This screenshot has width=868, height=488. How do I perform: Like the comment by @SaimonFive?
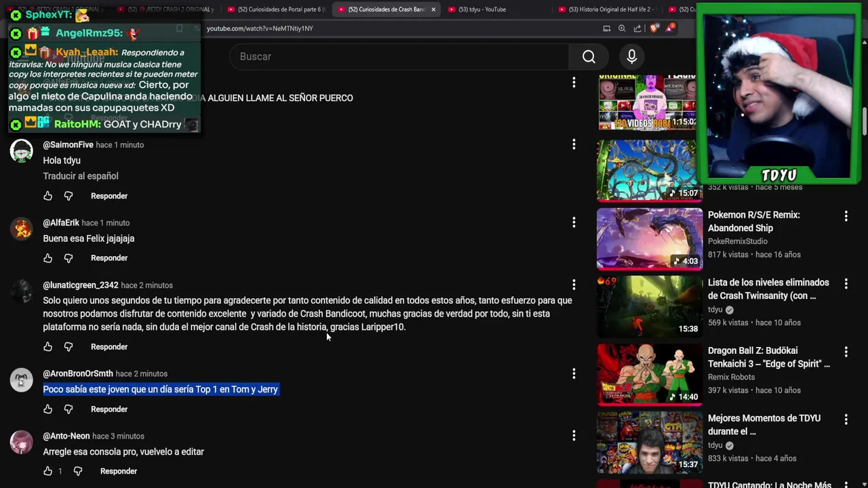click(x=47, y=196)
